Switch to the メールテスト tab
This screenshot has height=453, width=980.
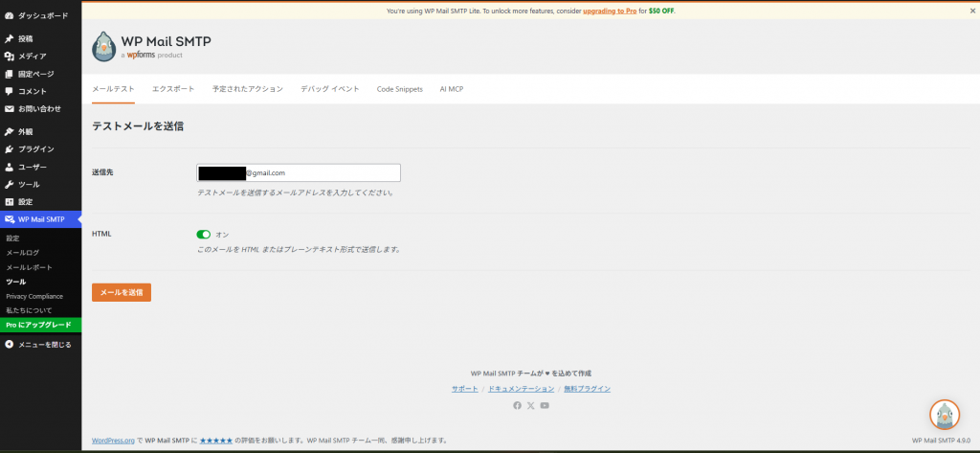113,89
